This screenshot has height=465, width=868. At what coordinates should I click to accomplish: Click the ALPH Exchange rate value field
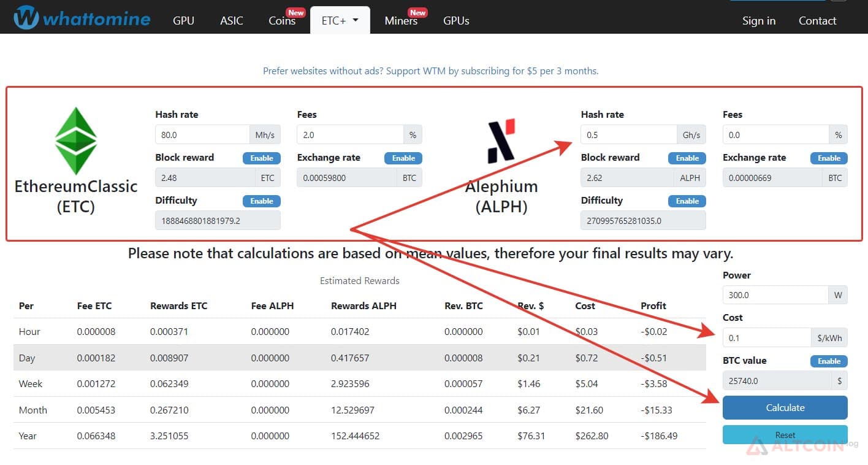point(772,178)
